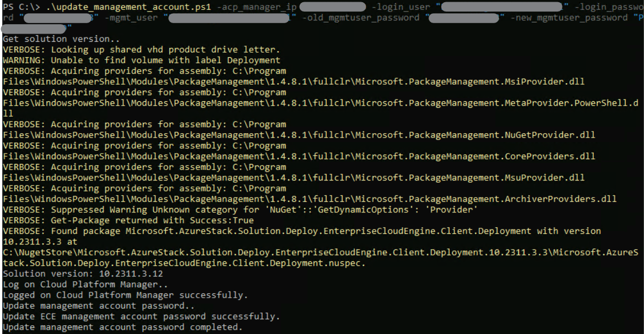The height and width of the screenshot is (334, 644).
Task: Click the PS C:\> prompt
Action: 21,7
